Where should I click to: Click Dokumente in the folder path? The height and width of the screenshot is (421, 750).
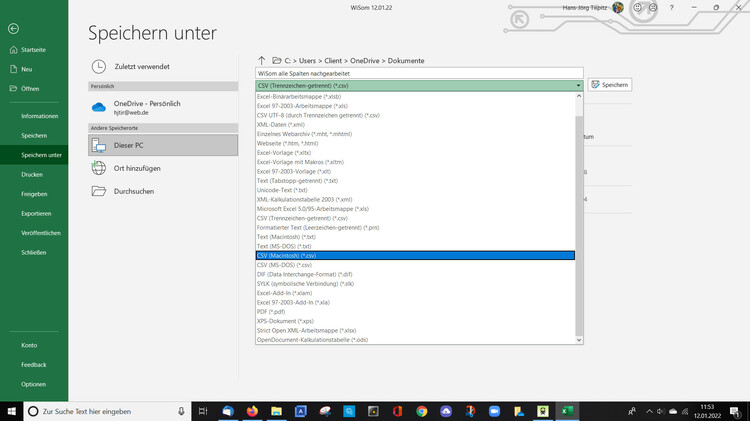click(x=406, y=61)
